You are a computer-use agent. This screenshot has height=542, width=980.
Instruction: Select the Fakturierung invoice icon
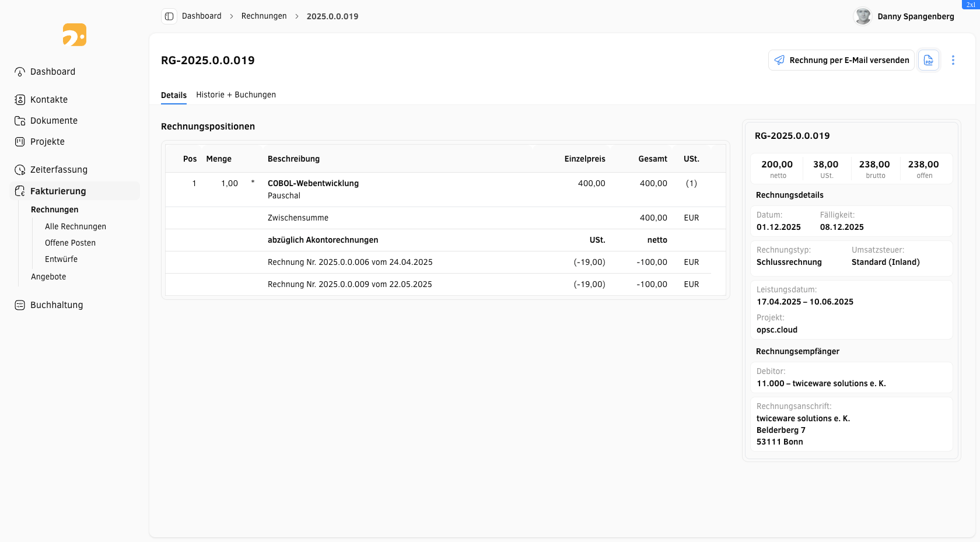click(x=20, y=190)
